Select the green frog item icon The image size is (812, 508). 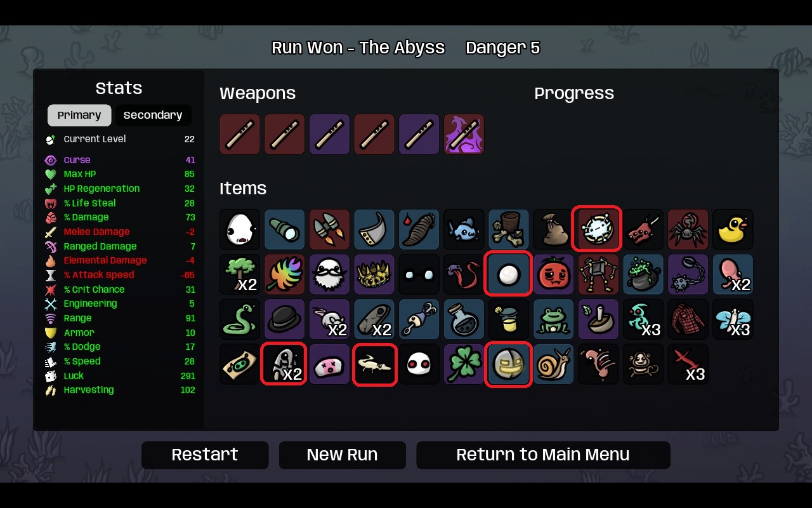pyautogui.click(x=553, y=319)
